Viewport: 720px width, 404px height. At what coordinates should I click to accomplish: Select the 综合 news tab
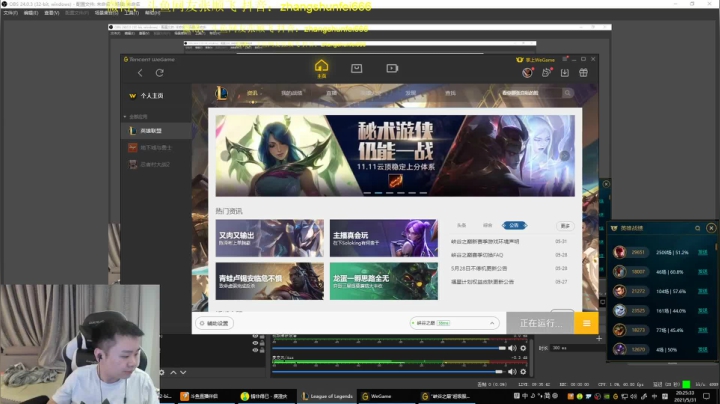(x=487, y=225)
